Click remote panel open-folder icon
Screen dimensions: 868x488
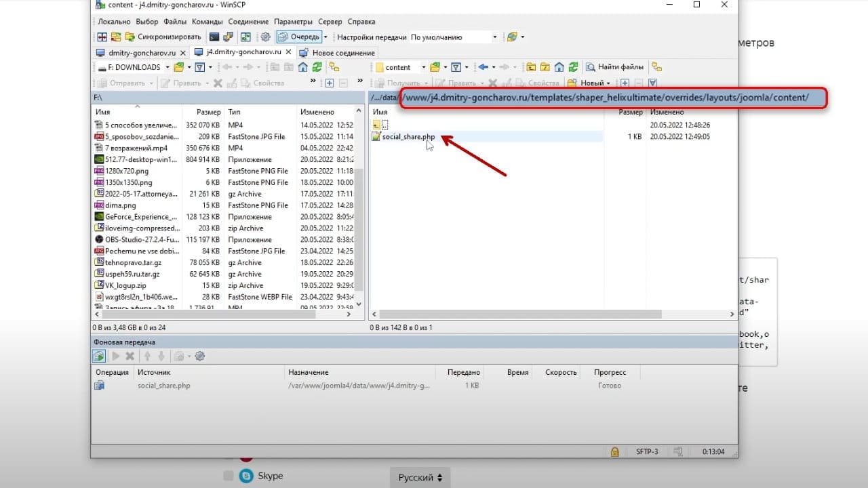[x=435, y=67]
